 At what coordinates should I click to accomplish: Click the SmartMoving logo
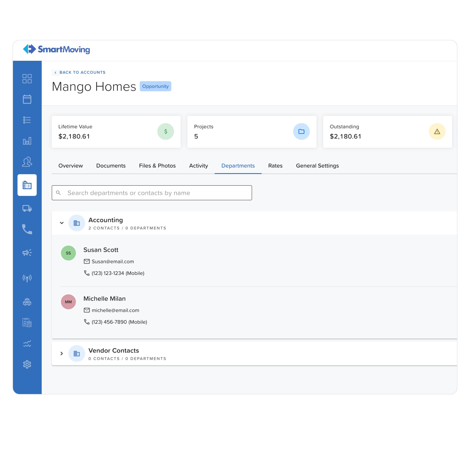56,49
